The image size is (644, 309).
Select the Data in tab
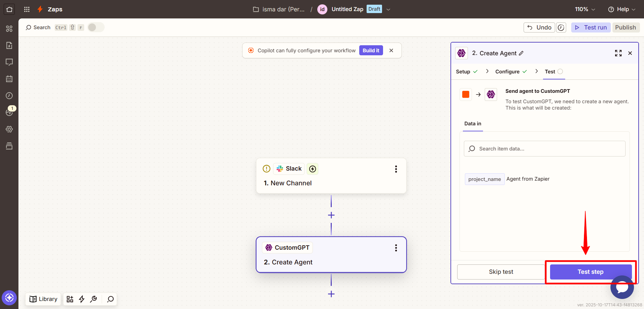click(473, 124)
